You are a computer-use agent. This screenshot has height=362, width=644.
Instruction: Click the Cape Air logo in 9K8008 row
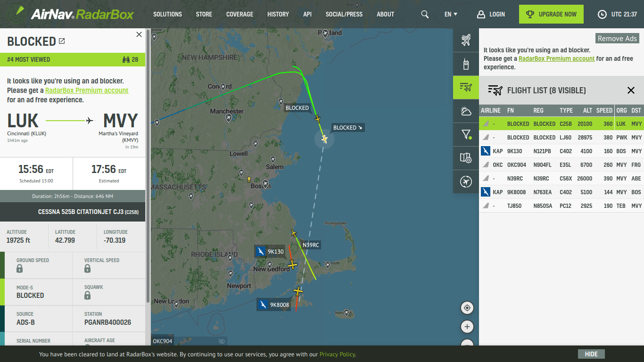(485, 192)
